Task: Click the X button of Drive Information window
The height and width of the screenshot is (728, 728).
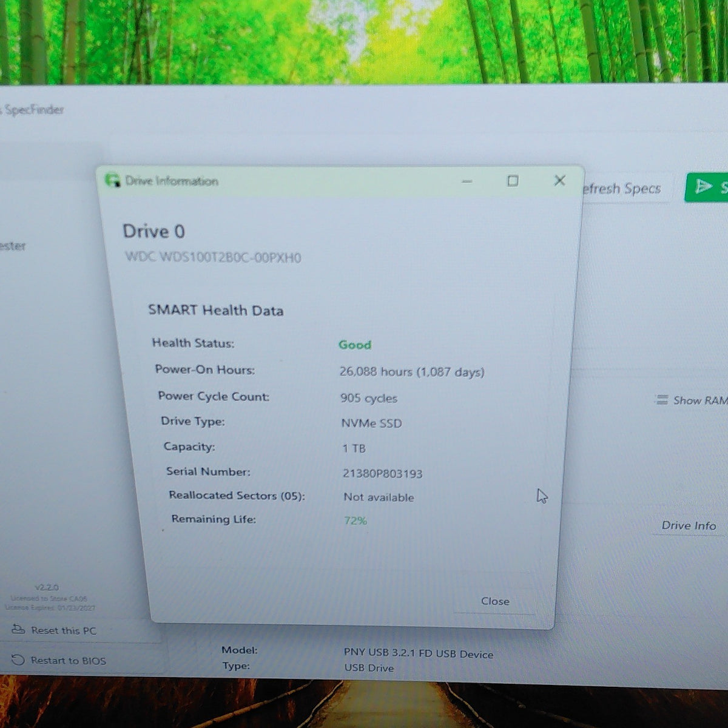Action: [559, 180]
